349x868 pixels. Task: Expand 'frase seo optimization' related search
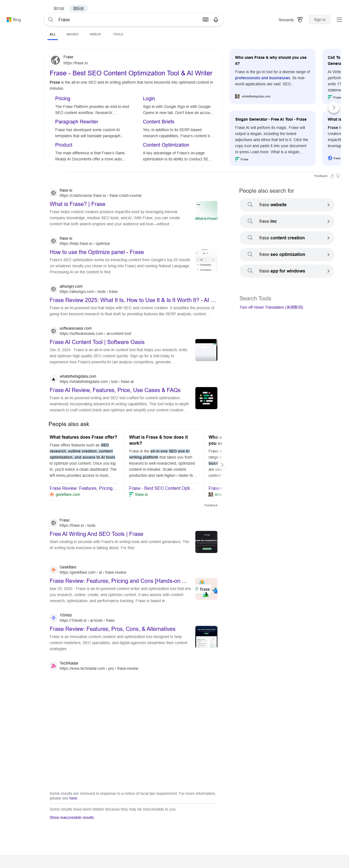[x=286, y=254]
